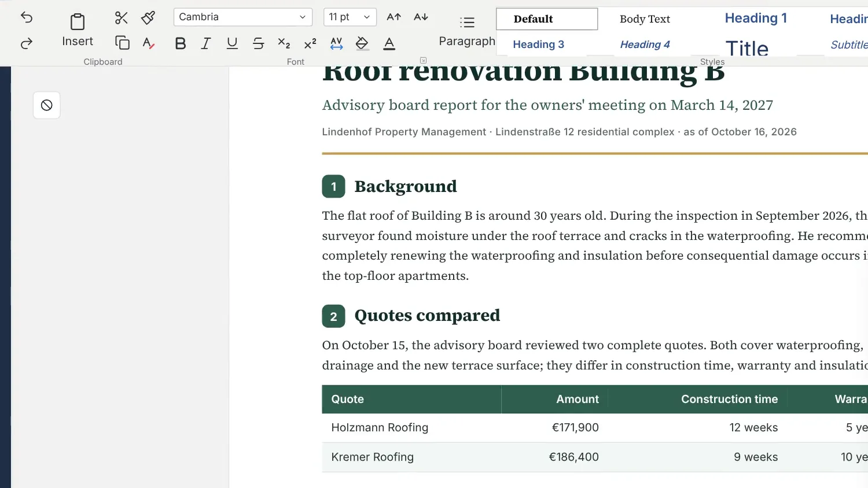Click the Holzmann Roofing table cell
868x488 pixels.
point(411,428)
